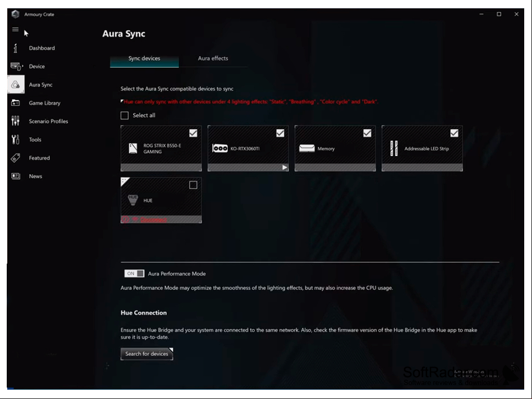Uncheck the Memory device checkbox

(367, 133)
